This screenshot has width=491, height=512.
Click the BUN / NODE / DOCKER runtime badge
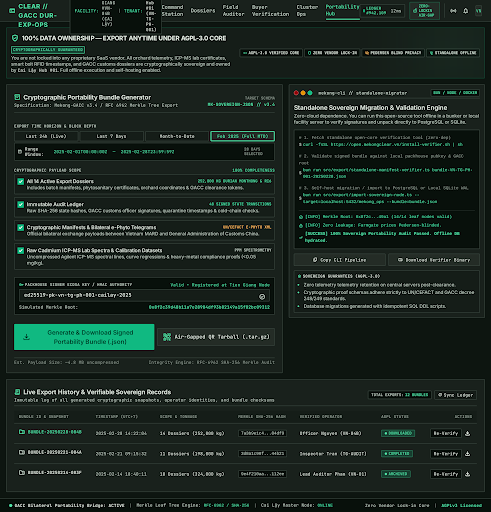(455, 93)
